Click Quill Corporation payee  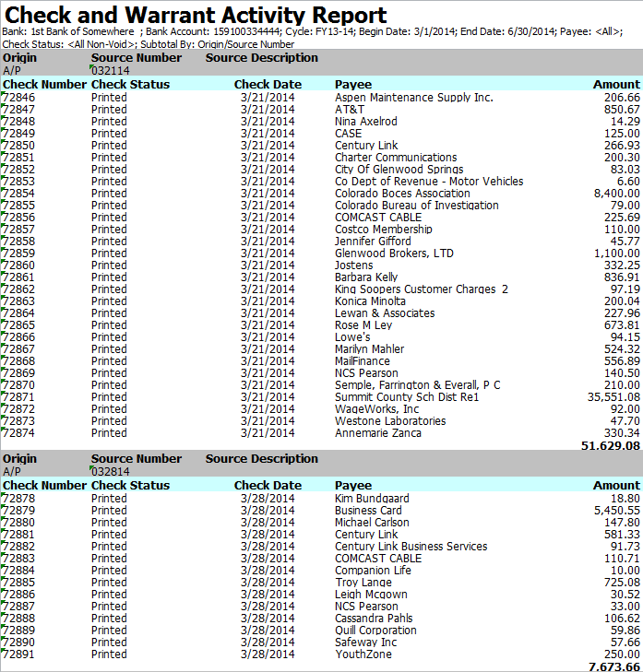375,631
